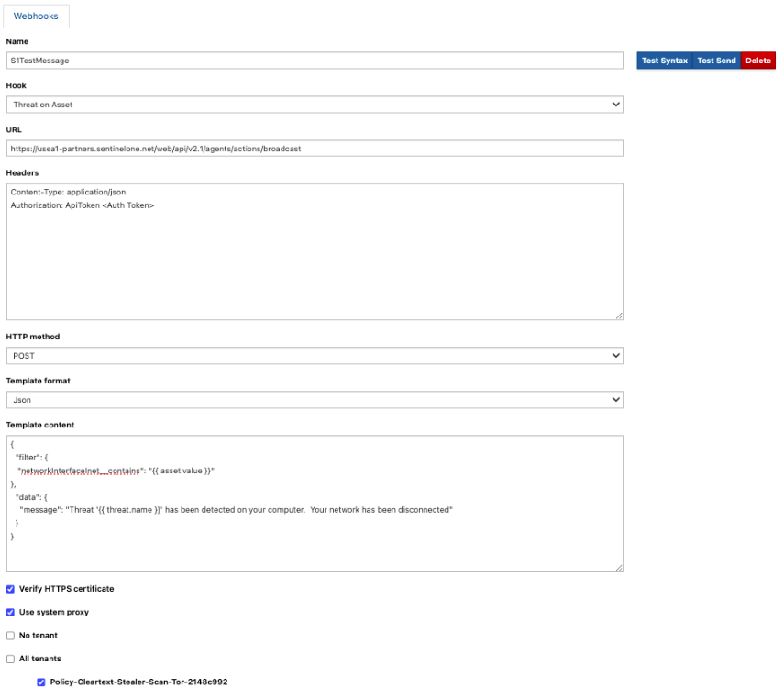
Task: Open the Template format dropdown
Action: pos(315,400)
